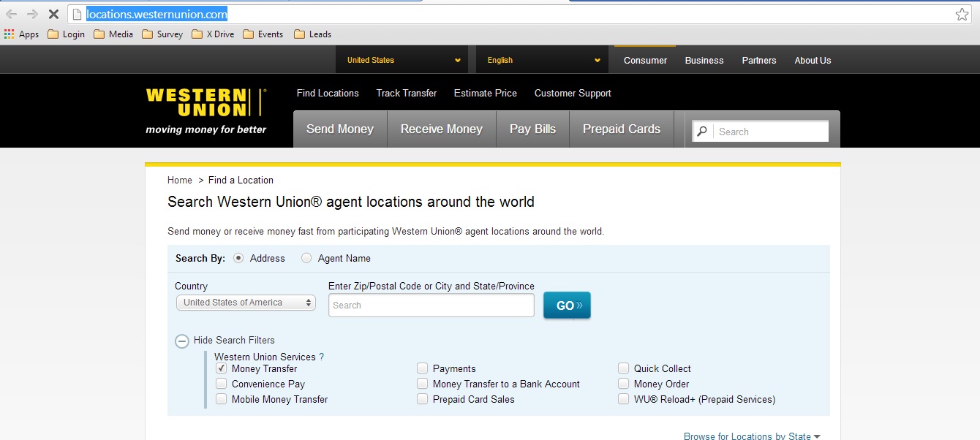The image size is (980, 440).
Task: Open the Survey bookmark folder
Action: (162, 34)
